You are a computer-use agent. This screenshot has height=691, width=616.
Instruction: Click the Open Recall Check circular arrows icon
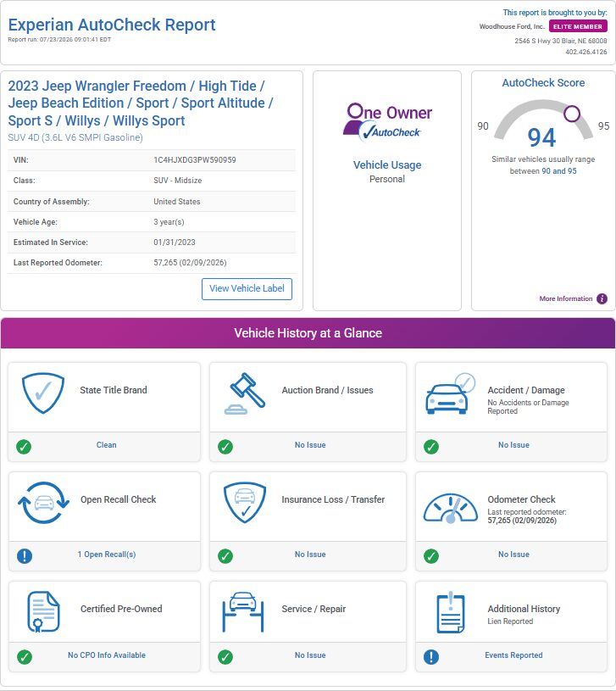coord(43,503)
